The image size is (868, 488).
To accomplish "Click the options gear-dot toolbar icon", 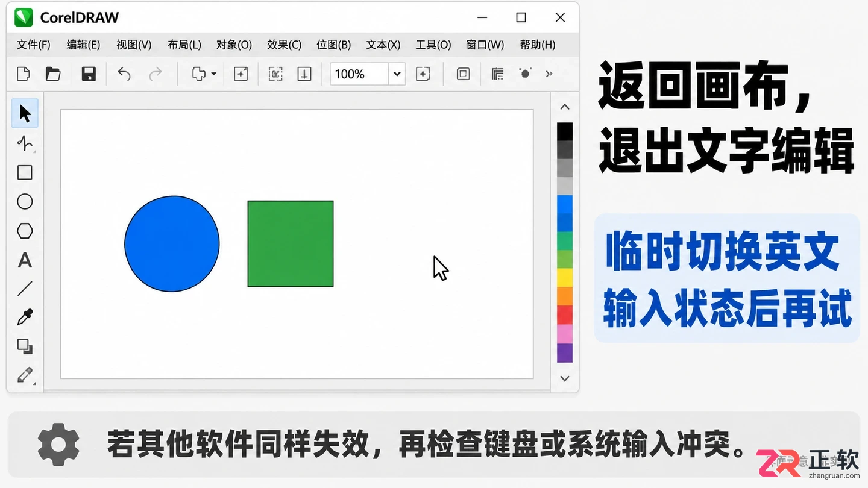I will tap(525, 74).
